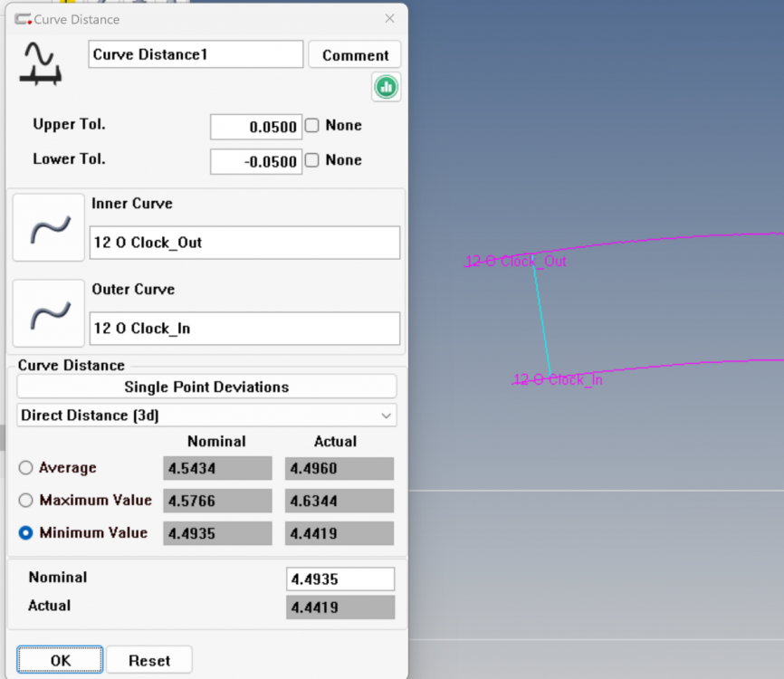
Task: Click the Inner Curve selection icon
Action: pyautogui.click(x=49, y=227)
